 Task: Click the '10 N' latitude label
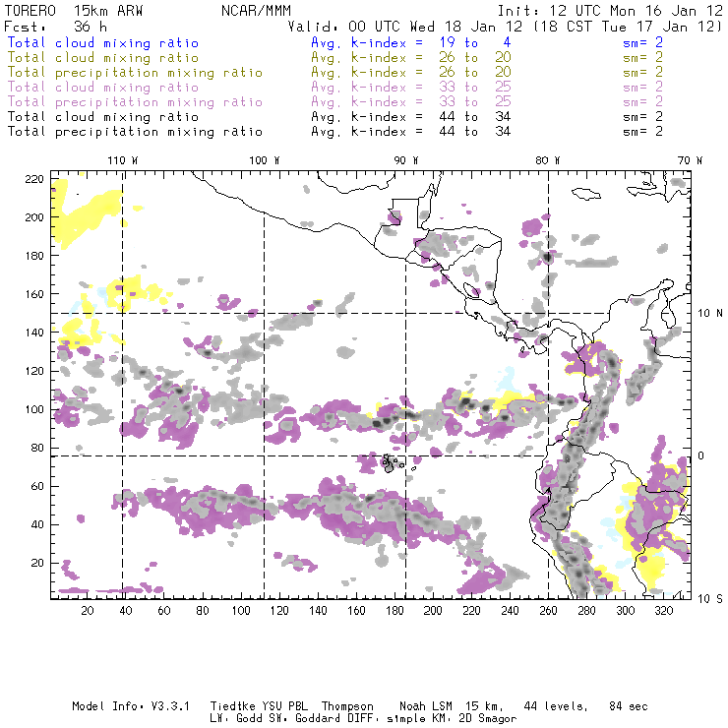coord(710,314)
